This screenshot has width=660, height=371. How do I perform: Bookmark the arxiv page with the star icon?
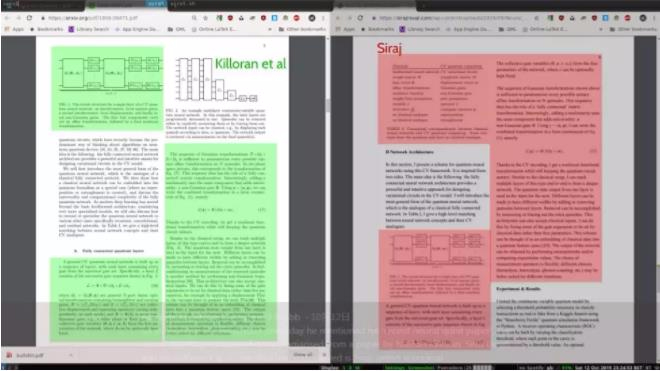tap(205, 18)
